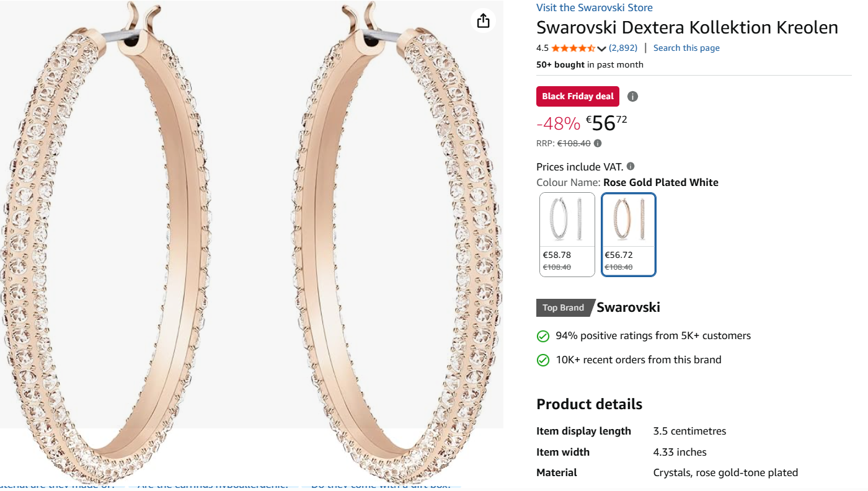Click info icon after Prices include VAT

coord(631,166)
